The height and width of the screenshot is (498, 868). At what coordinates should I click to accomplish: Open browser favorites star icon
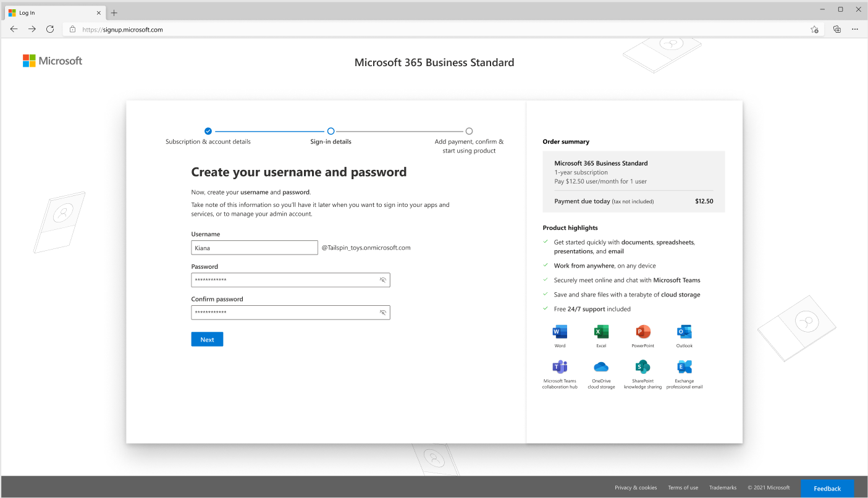pos(814,29)
